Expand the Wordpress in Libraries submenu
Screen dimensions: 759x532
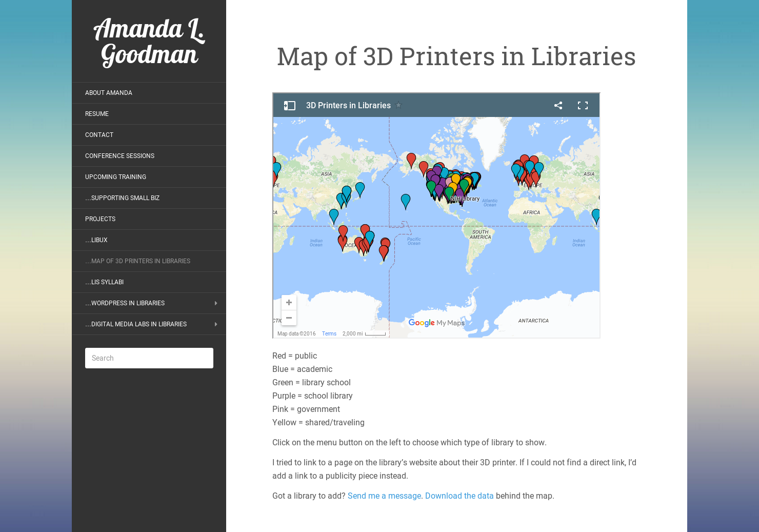pos(215,303)
